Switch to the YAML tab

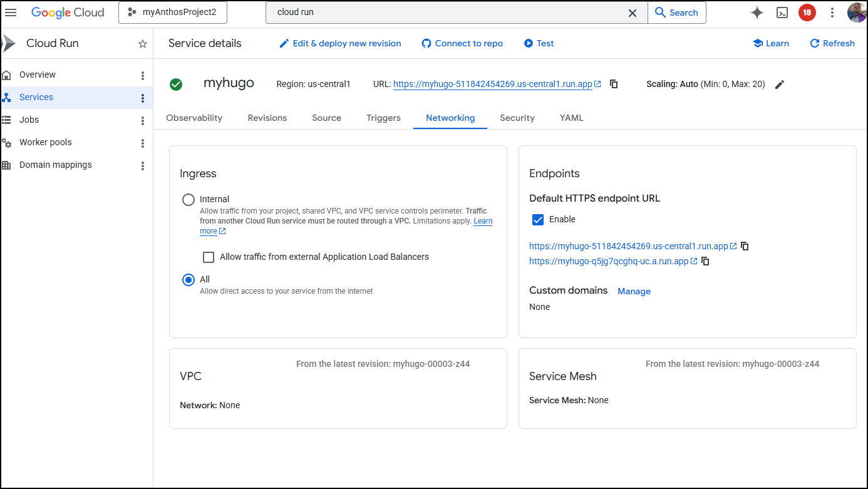click(571, 118)
